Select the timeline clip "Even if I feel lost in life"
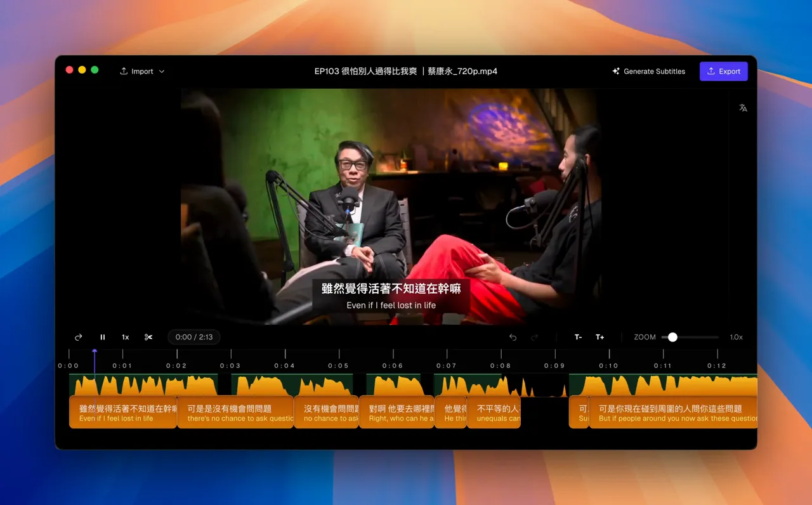Image resolution: width=812 pixels, height=505 pixels. click(123, 412)
